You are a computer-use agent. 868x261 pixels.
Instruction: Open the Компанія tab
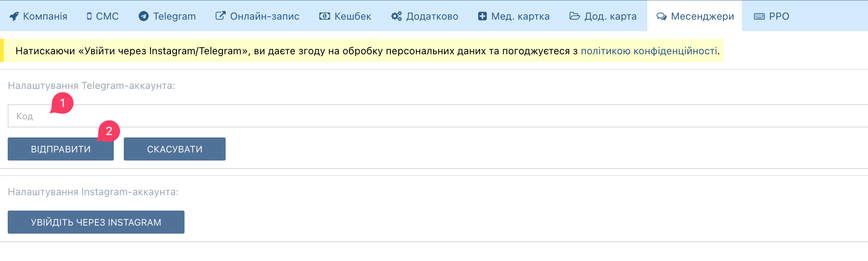point(45,16)
